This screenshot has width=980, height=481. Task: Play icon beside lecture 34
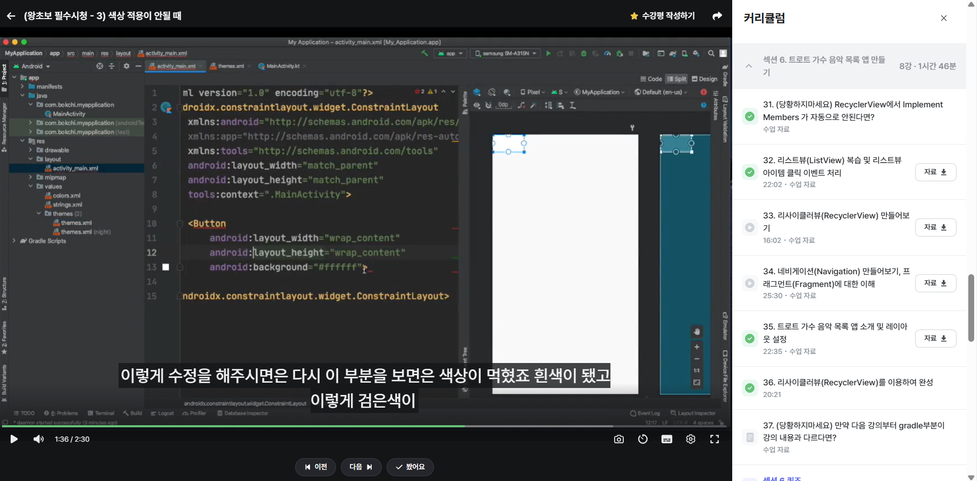pyautogui.click(x=750, y=283)
